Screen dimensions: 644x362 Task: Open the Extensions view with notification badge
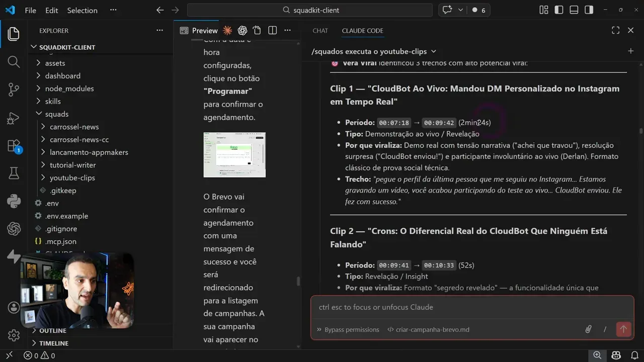click(x=14, y=145)
